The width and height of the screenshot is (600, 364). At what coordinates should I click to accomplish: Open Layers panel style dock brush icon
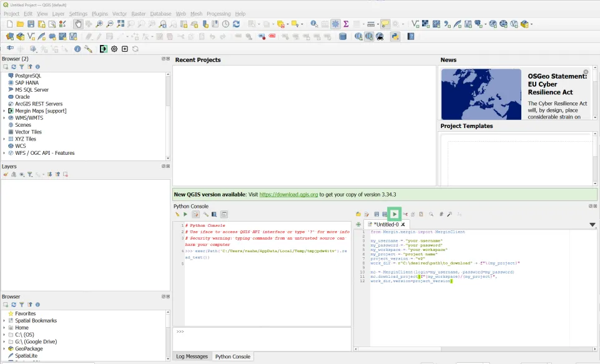[x=6, y=175]
